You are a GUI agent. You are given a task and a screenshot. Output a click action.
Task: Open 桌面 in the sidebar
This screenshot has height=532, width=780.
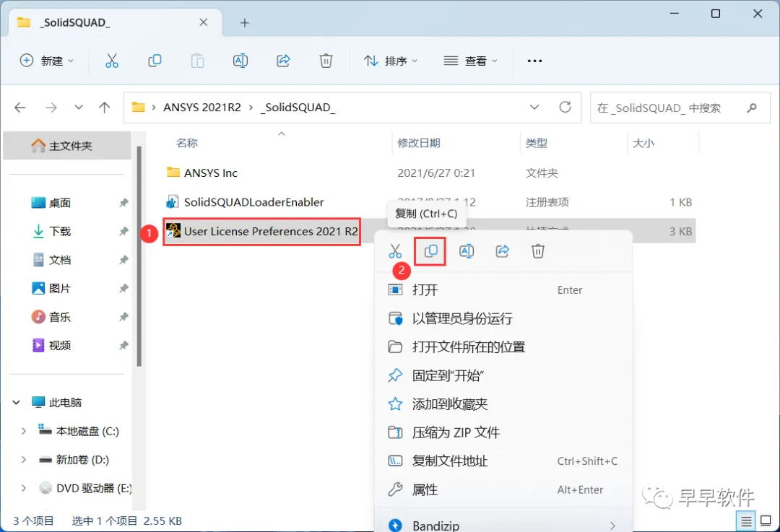click(60, 203)
